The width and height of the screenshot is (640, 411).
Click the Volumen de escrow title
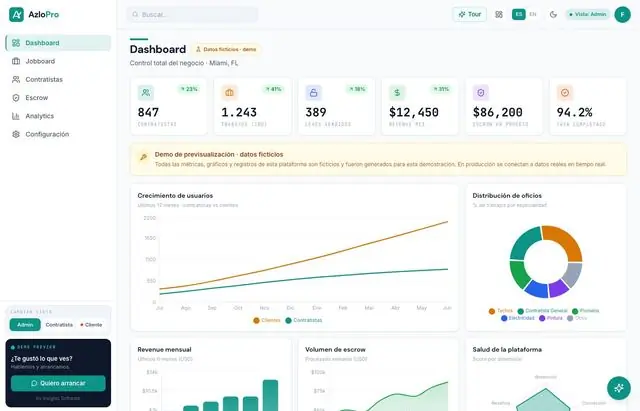pos(336,350)
